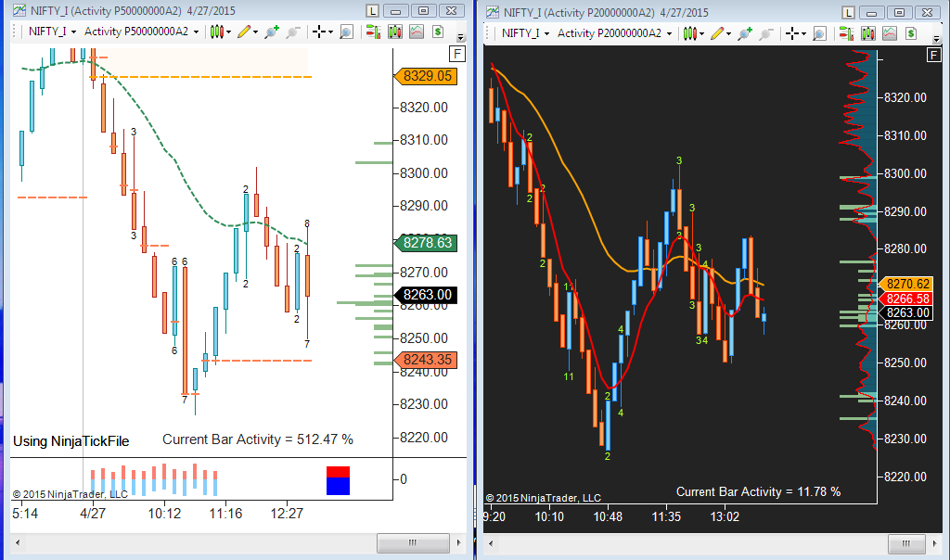Screen dimensions: 950x560
Task: Toggle the L link button in right window
Action: (848, 13)
